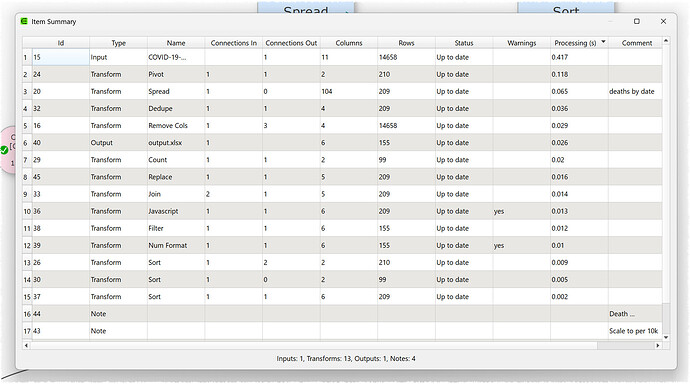Click the Spread transform node behind the dialog
Viewport: 690px width, 384px height.
click(306, 8)
